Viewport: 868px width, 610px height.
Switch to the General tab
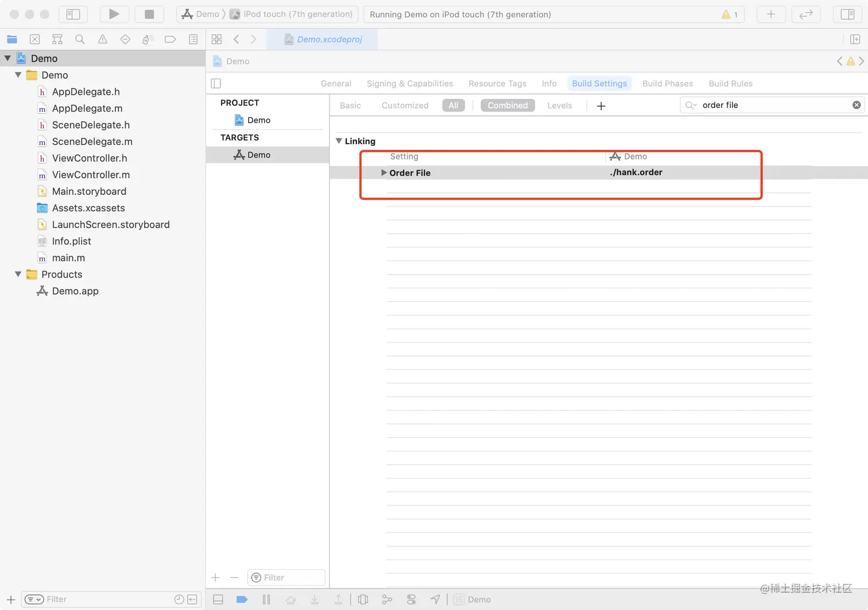[x=336, y=83]
